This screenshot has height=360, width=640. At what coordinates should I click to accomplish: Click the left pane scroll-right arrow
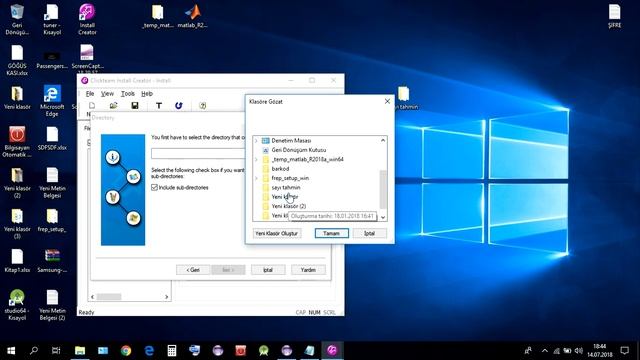coord(167,297)
